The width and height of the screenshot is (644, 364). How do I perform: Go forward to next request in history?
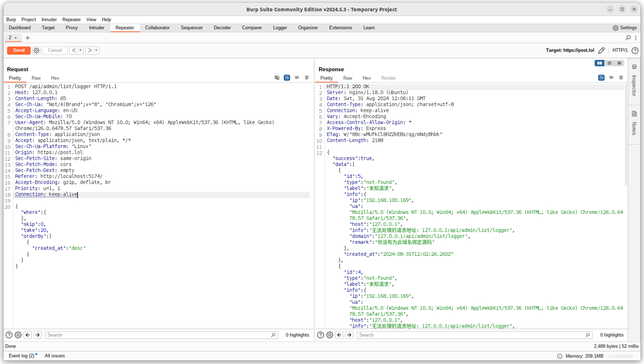click(89, 51)
